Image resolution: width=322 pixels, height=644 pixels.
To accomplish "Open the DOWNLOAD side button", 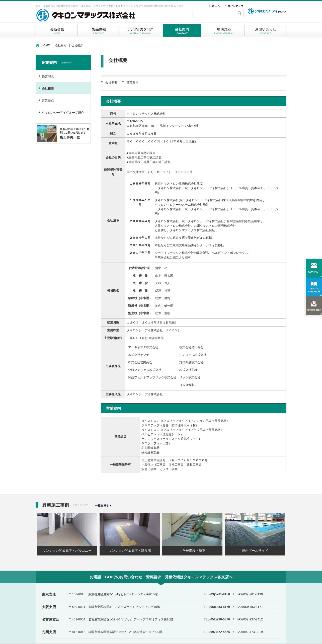I will click(x=314, y=306).
